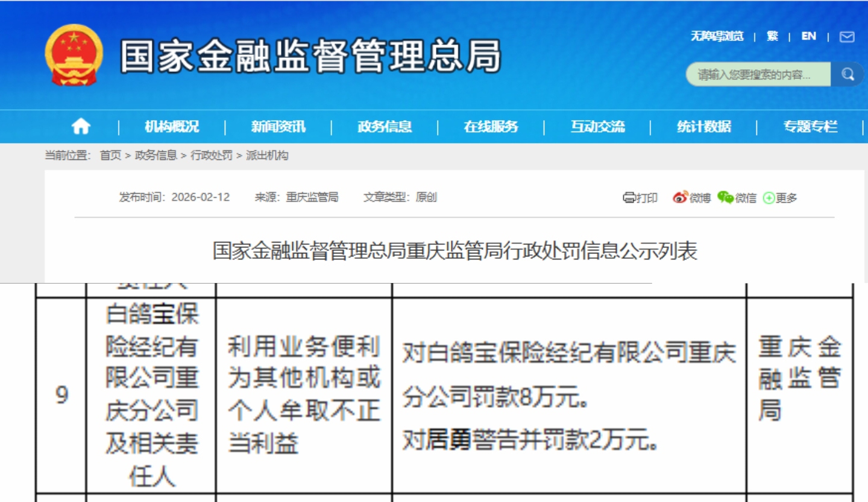Screen dimensions: 868x502
Task: Open the 新闻资讯 menu
Action: pyautogui.click(x=278, y=127)
